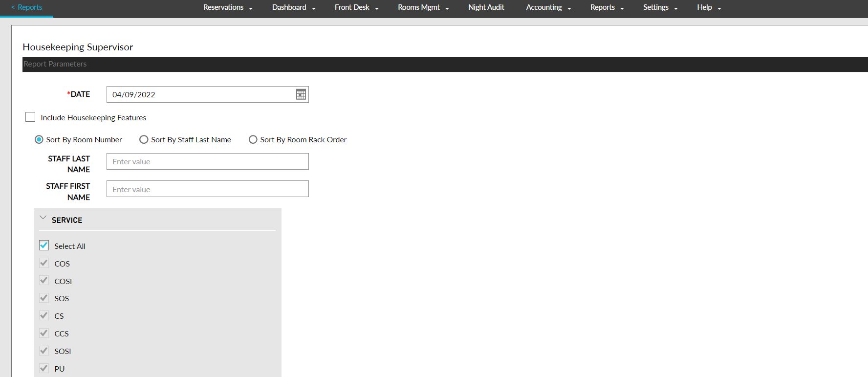
Task: Open the Accounting dropdown menu
Action: (x=548, y=7)
